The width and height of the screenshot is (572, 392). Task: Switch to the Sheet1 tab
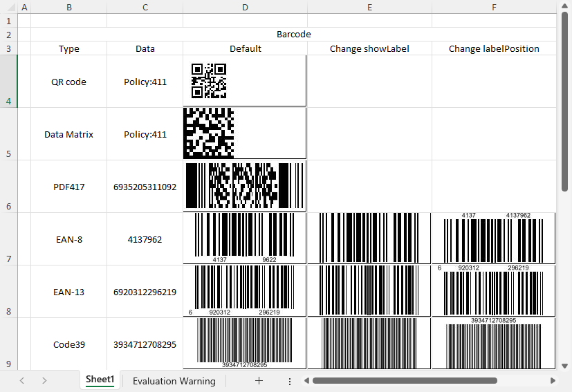coord(100,380)
